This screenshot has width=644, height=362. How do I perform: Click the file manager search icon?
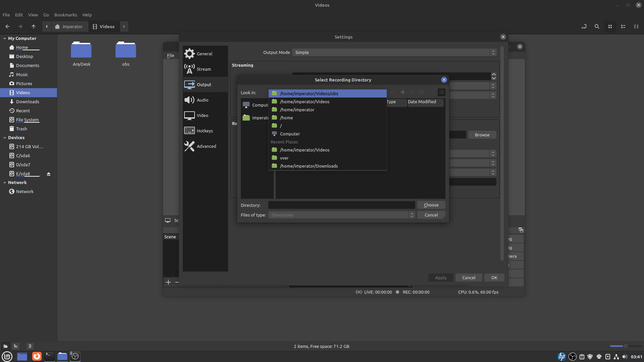tap(597, 26)
